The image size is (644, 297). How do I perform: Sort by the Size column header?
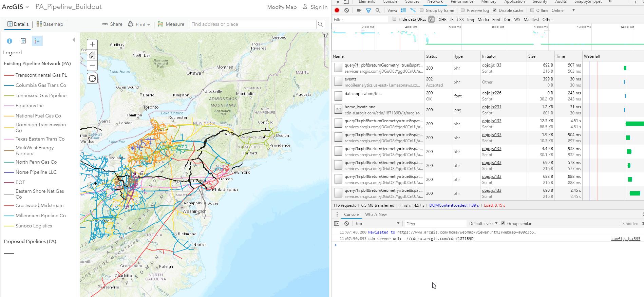tap(540, 56)
